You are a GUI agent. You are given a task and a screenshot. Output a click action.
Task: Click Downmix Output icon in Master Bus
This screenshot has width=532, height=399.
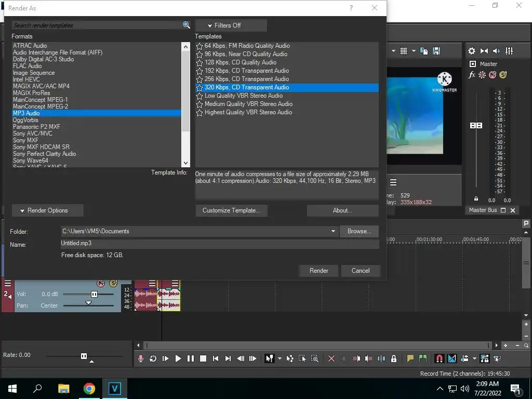[x=484, y=51]
